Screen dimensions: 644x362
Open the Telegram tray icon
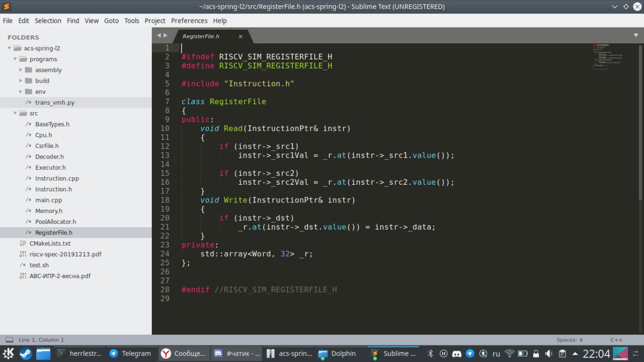pos(470,353)
